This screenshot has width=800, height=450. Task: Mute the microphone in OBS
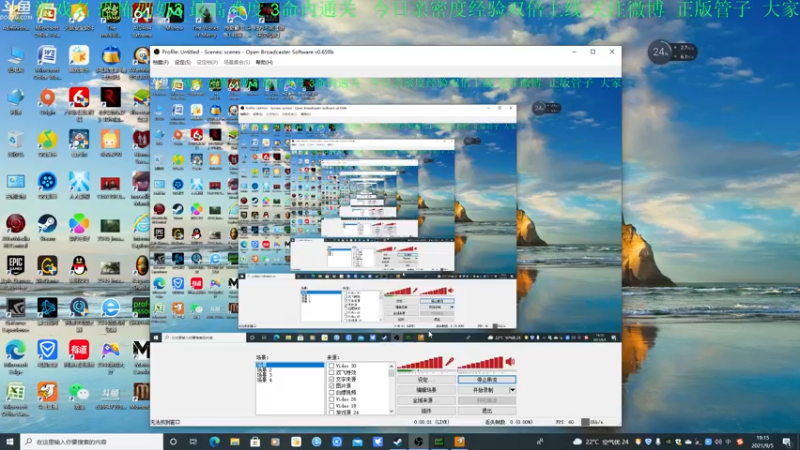click(449, 362)
